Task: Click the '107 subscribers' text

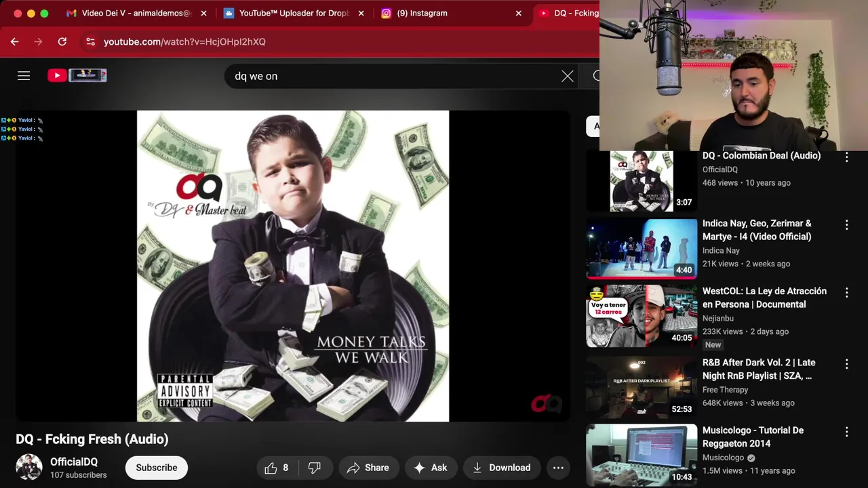Action: [79, 475]
